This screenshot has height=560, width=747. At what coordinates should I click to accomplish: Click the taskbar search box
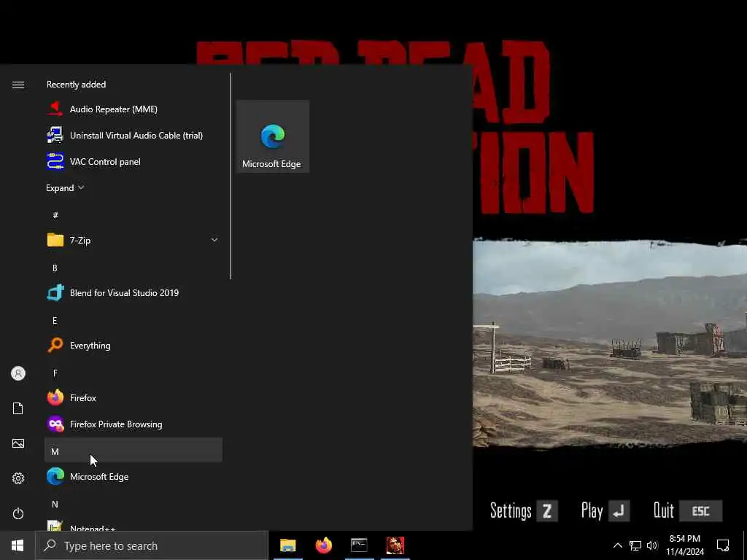click(x=152, y=545)
